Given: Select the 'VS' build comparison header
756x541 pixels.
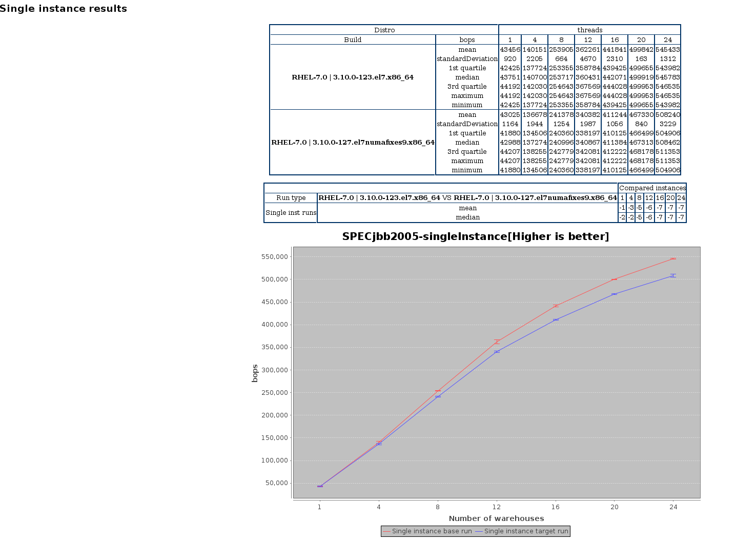Looking at the screenshot, I should coord(467,198).
